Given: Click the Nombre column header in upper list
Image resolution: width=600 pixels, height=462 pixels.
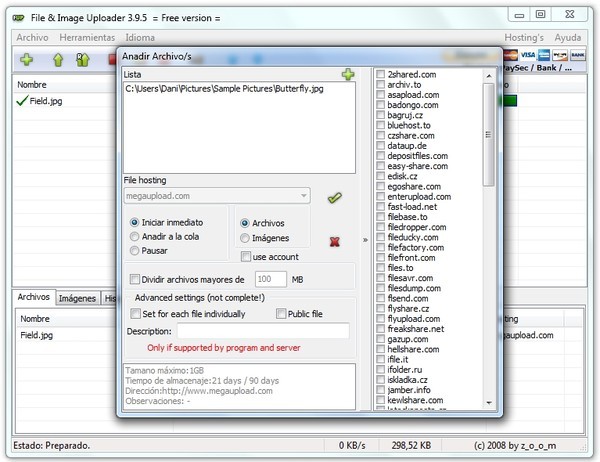Looking at the screenshot, I should click(x=32, y=85).
